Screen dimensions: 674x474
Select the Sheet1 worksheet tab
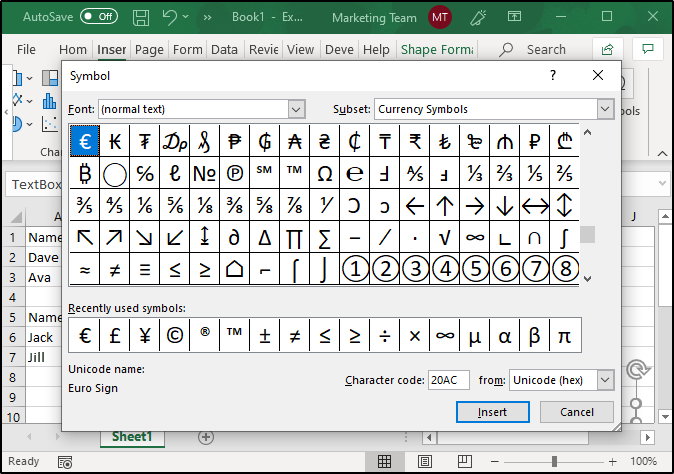click(132, 437)
